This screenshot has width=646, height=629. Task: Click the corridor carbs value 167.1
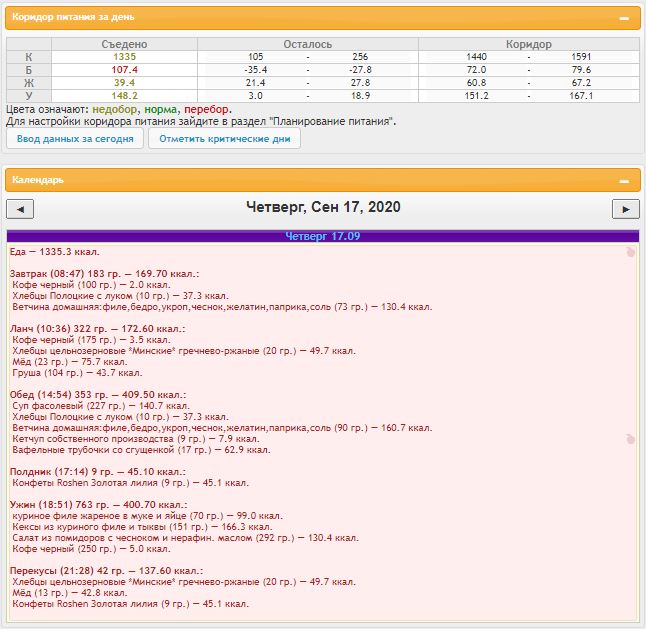click(581, 96)
